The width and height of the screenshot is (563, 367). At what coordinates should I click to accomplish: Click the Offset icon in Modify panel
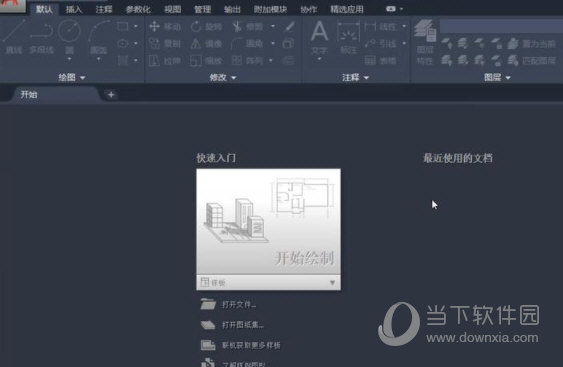[289, 60]
